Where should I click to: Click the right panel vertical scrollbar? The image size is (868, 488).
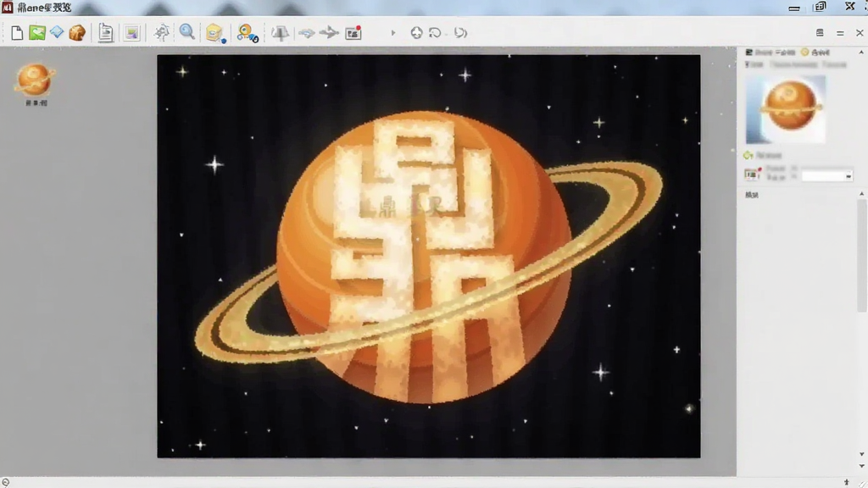[x=861, y=256]
